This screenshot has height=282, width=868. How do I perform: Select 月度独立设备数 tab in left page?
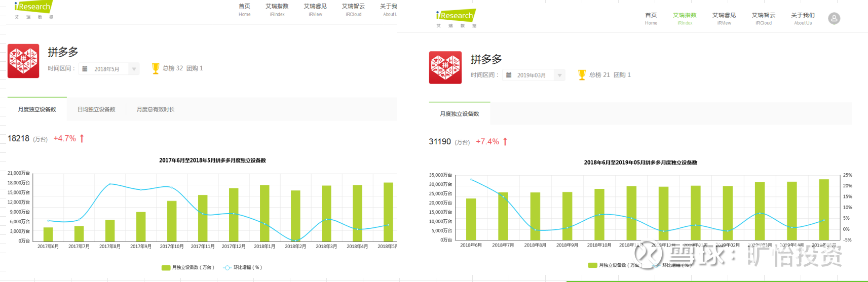(37, 109)
